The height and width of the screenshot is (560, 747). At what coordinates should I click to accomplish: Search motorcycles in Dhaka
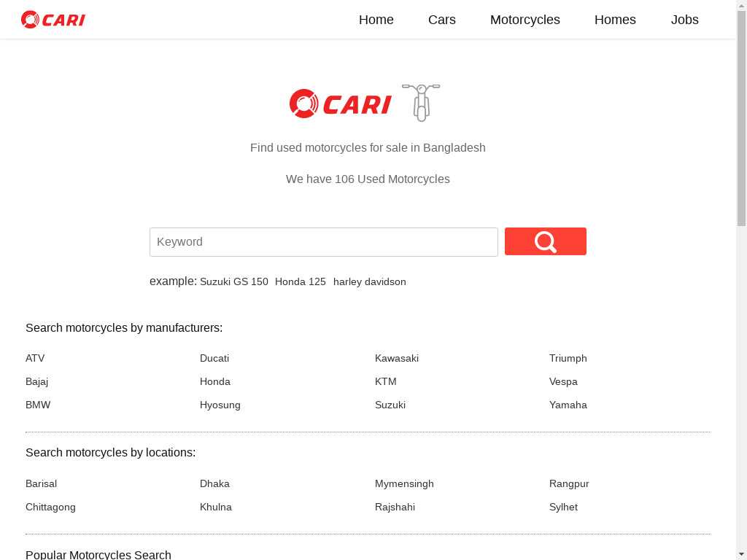(x=214, y=483)
